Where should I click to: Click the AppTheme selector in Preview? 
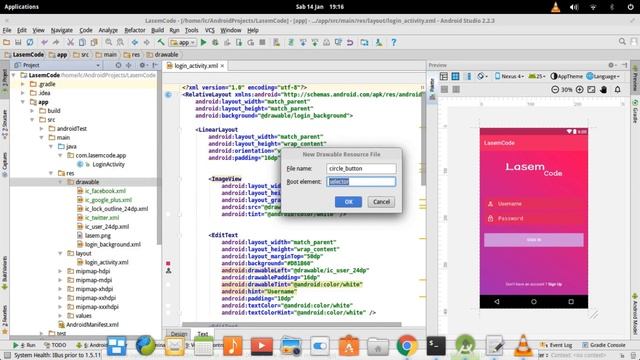[567, 76]
